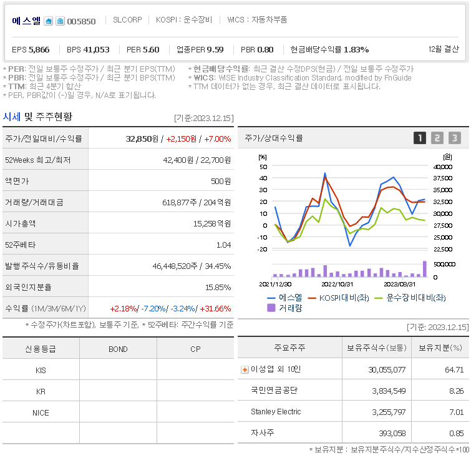Click the 보유주식수(보통) column header
The height and width of the screenshot is (458, 476).
click(x=377, y=348)
